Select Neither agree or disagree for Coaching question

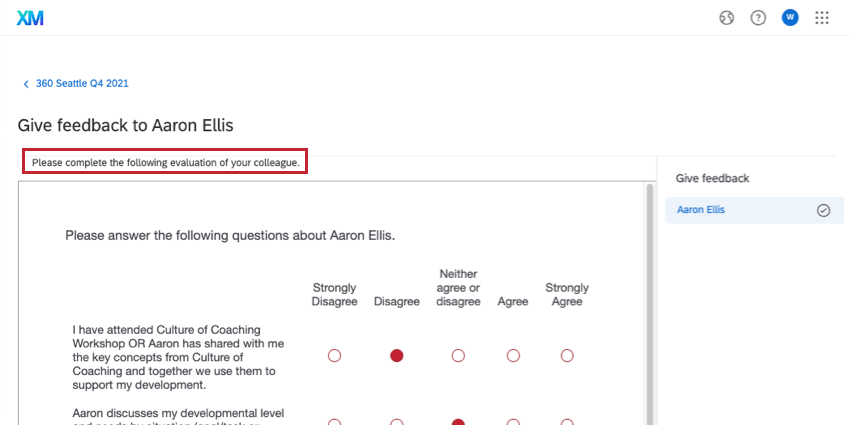tap(458, 355)
